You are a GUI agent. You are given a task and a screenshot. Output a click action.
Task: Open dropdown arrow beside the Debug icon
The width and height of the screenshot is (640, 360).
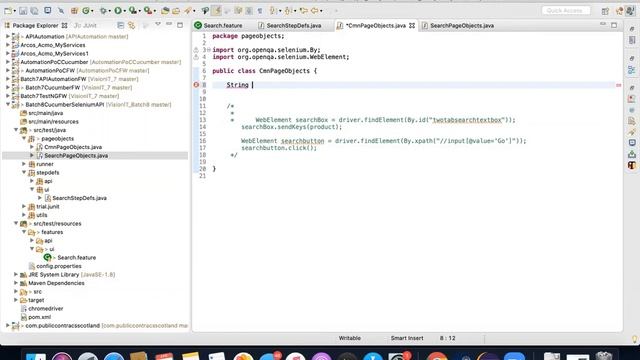click(x=110, y=11)
